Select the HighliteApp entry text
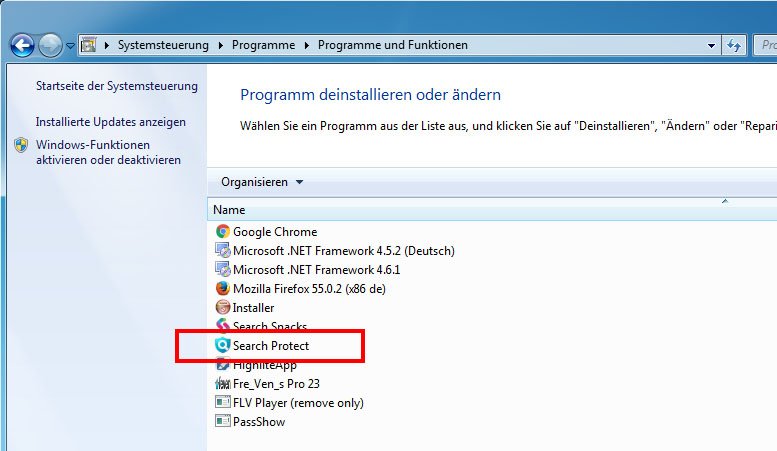 pos(265,366)
